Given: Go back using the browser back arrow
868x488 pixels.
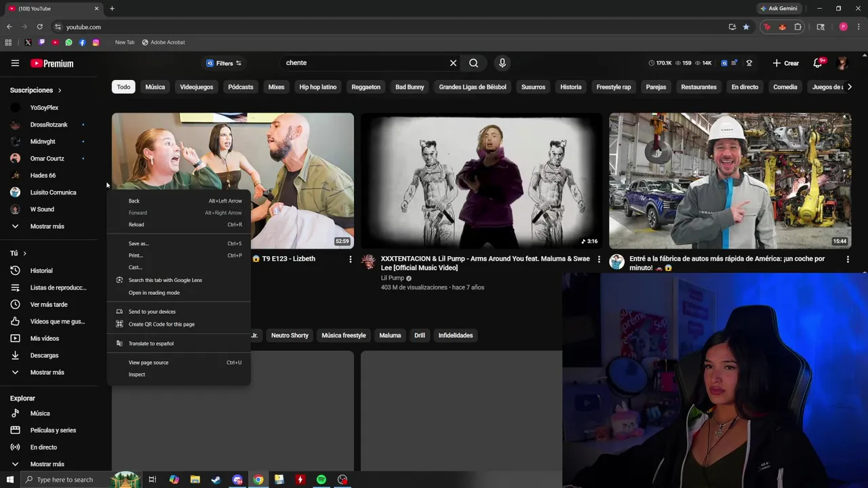Looking at the screenshot, I should (9, 27).
